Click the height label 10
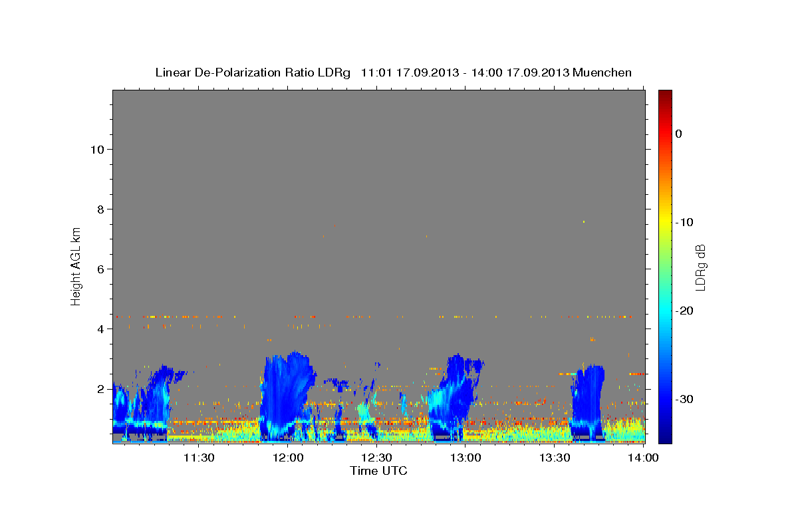The width and height of the screenshot is (798, 532). coord(96,149)
